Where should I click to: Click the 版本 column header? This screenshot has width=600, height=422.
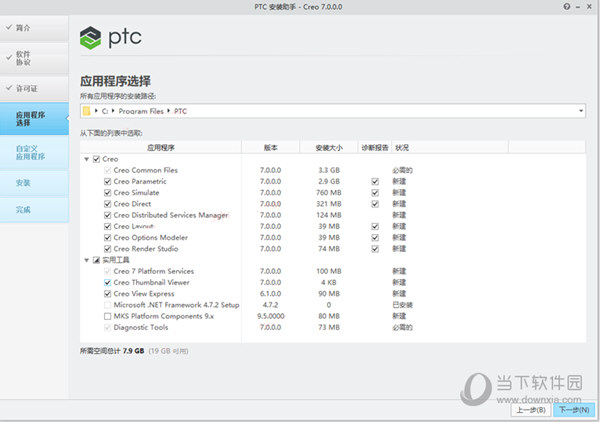click(271, 148)
